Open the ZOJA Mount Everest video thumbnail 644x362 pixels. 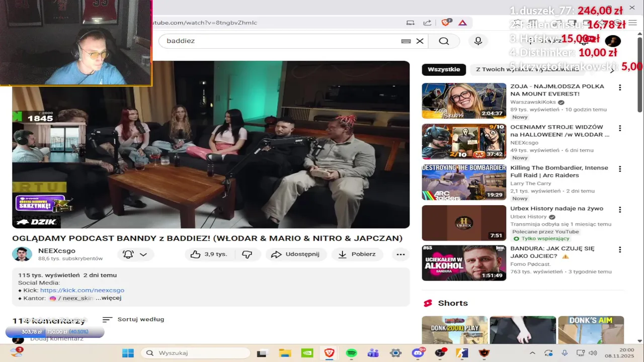(x=464, y=101)
